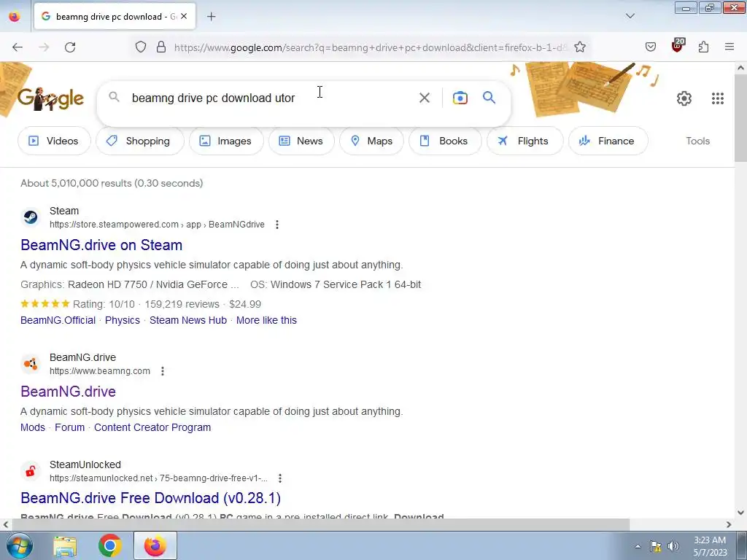Submit search with the magnifier button
747x560 pixels.
489,98
